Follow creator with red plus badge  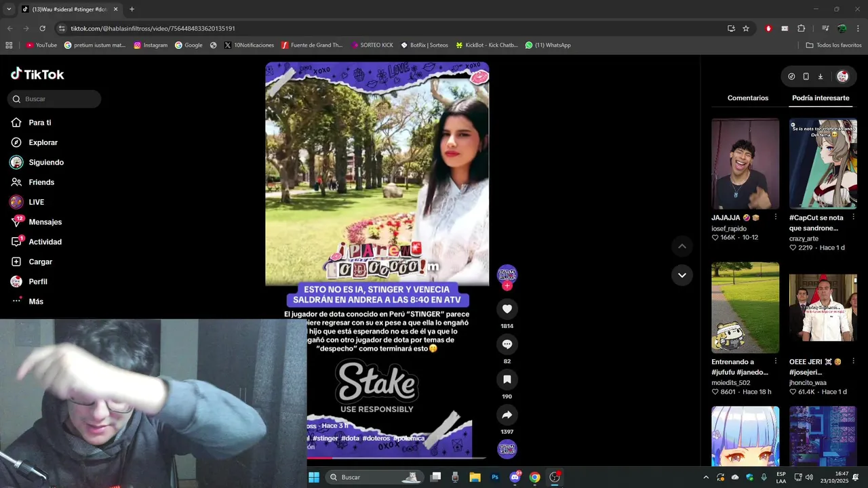click(507, 286)
